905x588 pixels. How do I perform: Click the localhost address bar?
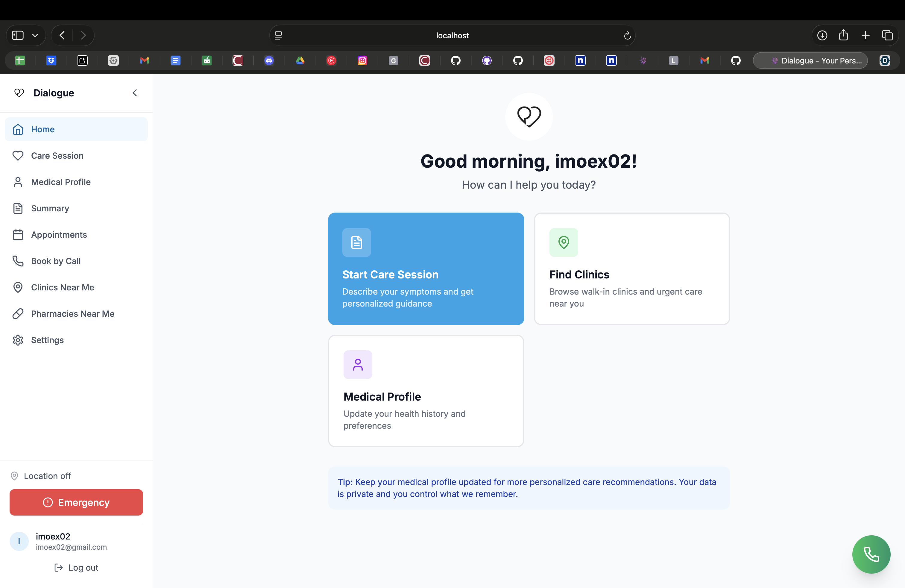pos(452,35)
